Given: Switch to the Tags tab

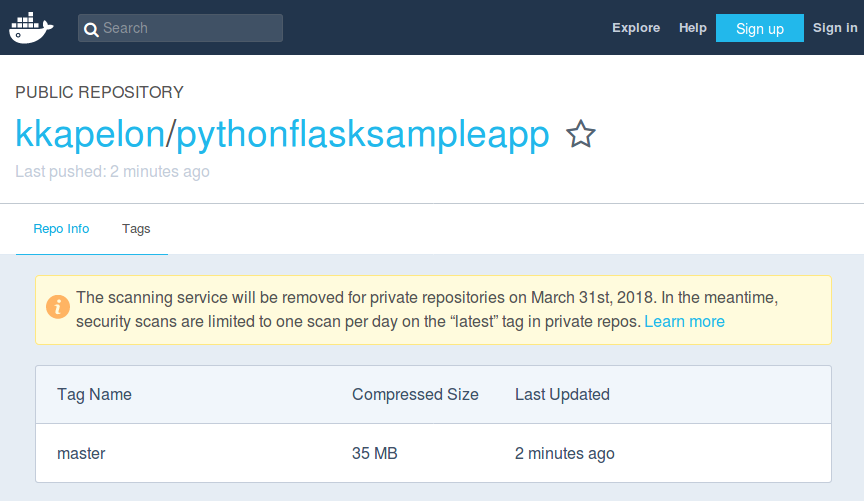Looking at the screenshot, I should [136, 229].
